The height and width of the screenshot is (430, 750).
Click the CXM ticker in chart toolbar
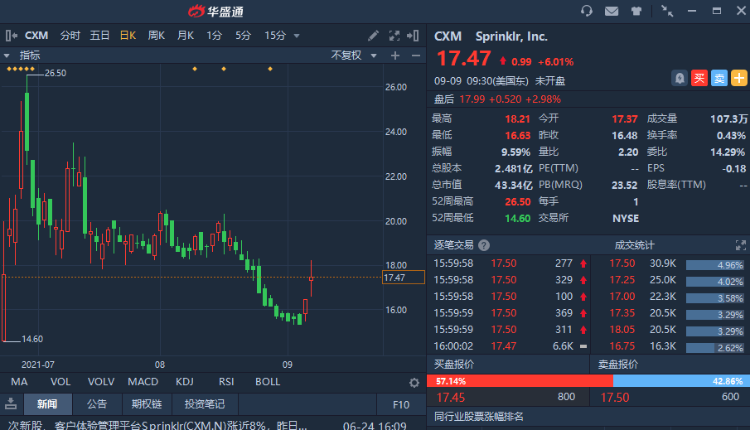pyautogui.click(x=36, y=35)
